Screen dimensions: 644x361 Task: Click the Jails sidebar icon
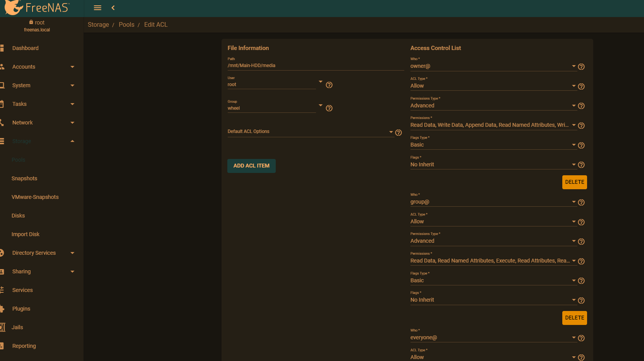click(2, 327)
